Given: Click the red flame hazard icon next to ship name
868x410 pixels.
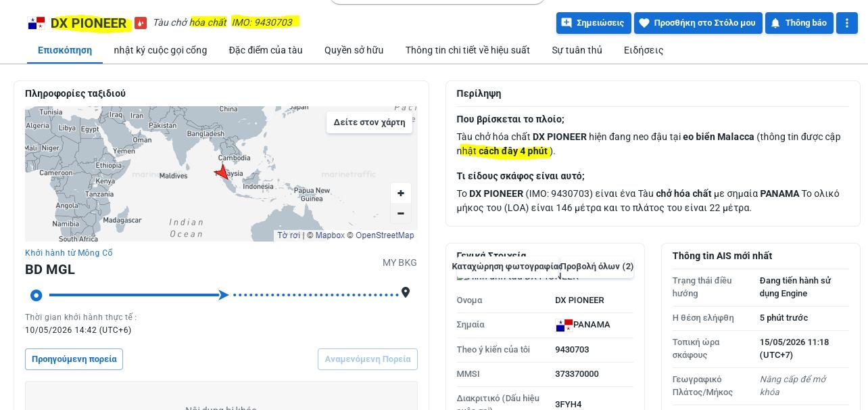Looking at the screenshot, I should (x=140, y=23).
